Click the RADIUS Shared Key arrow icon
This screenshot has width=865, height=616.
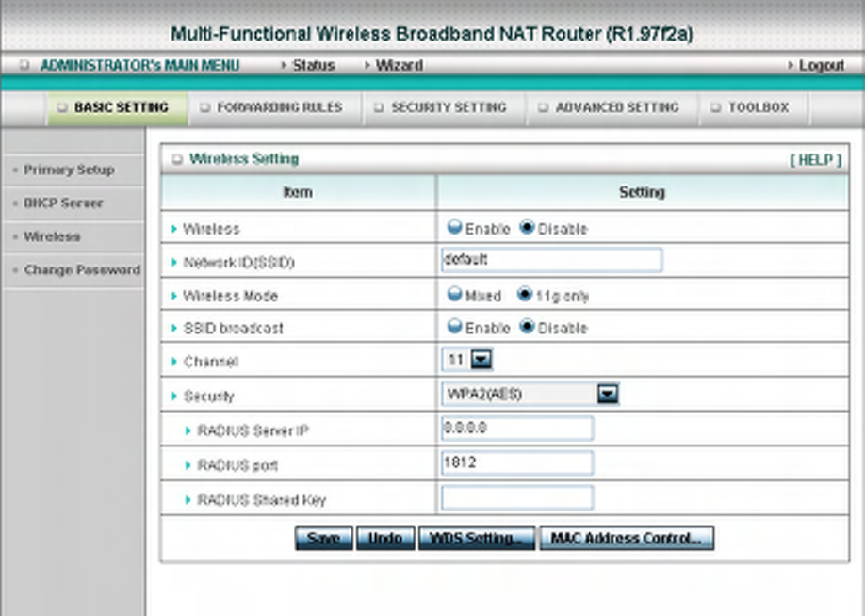click(x=188, y=499)
